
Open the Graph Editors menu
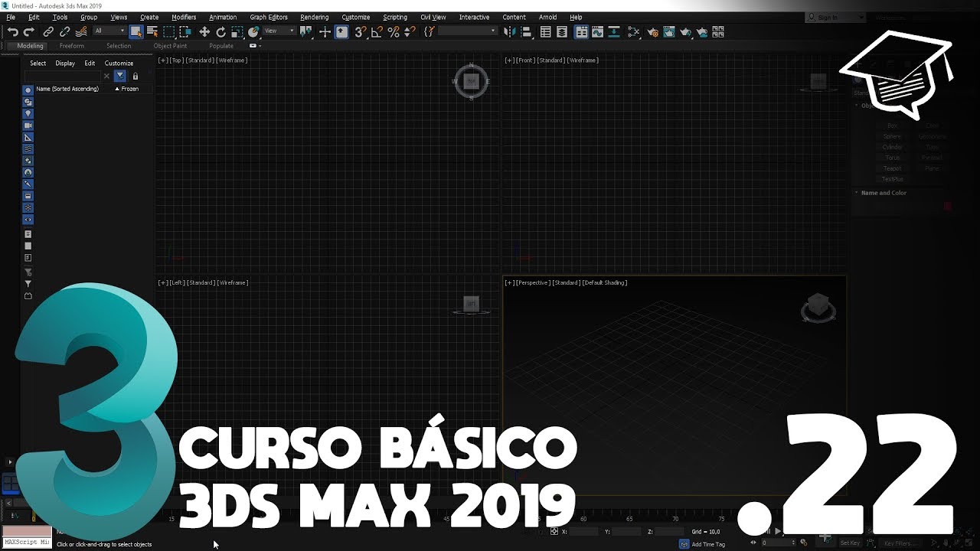269,17
